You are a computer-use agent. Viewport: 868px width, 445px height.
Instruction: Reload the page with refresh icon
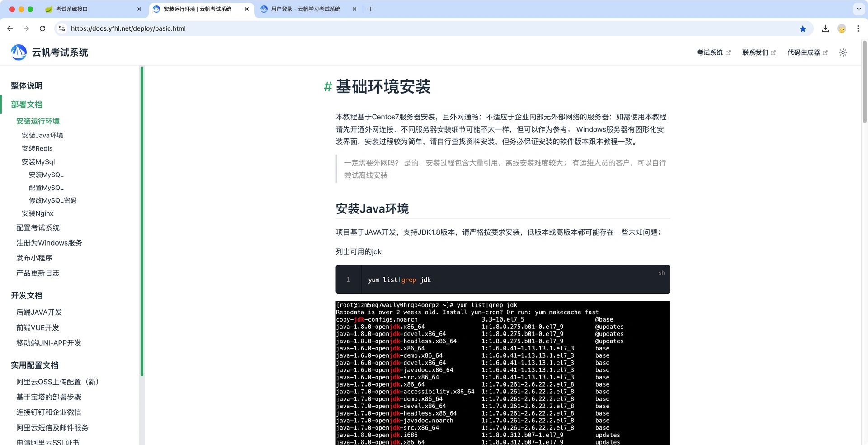(42, 28)
